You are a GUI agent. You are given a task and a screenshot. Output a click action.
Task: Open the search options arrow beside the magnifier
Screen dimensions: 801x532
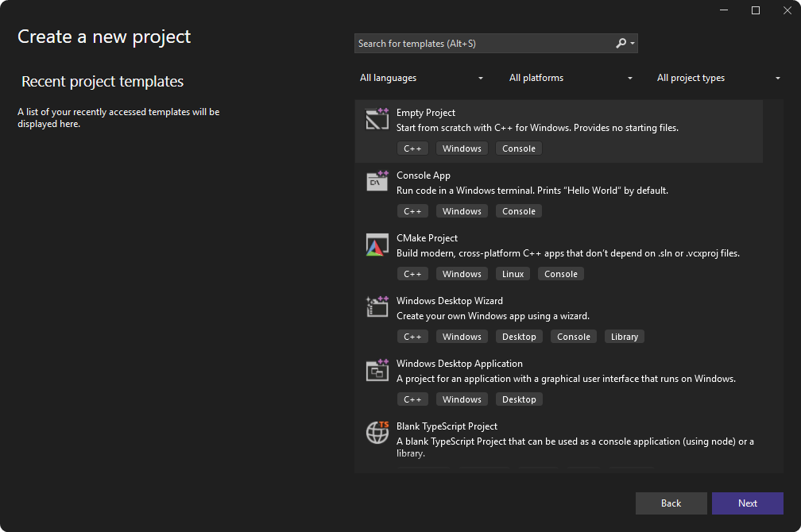click(630, 43)
